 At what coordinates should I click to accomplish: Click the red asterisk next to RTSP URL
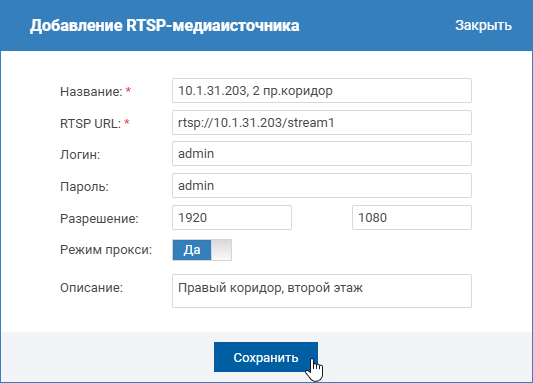click(127, 122)
